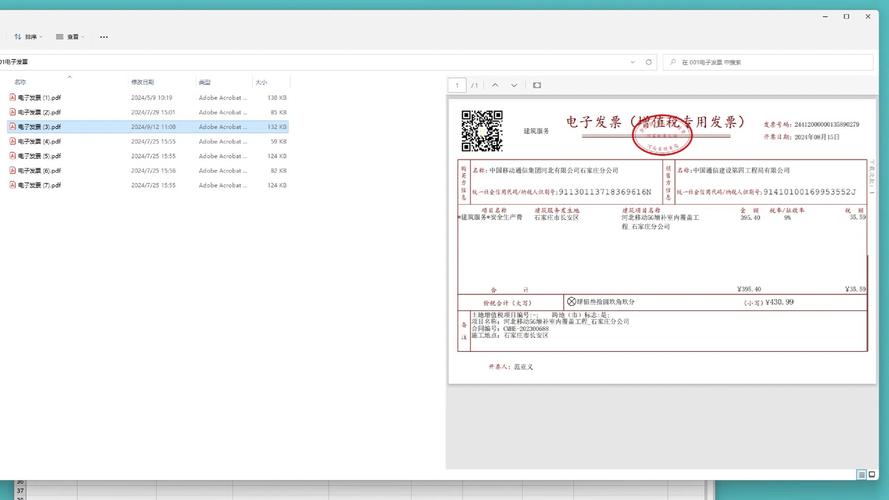Click the invoice title 电子发票 (增值税专用发票)
The height and width of the screenshot is (500, 889).
[x=655, y=122]
